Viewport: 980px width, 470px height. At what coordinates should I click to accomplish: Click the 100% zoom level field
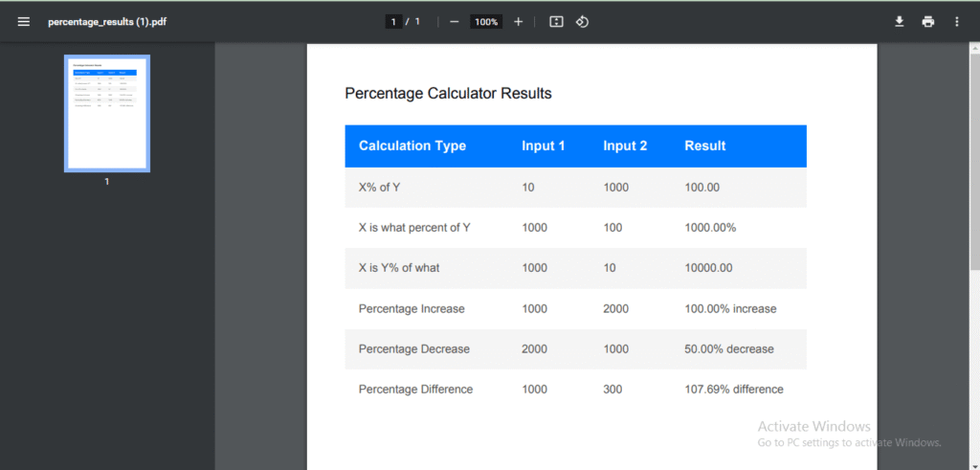(486, 22)
